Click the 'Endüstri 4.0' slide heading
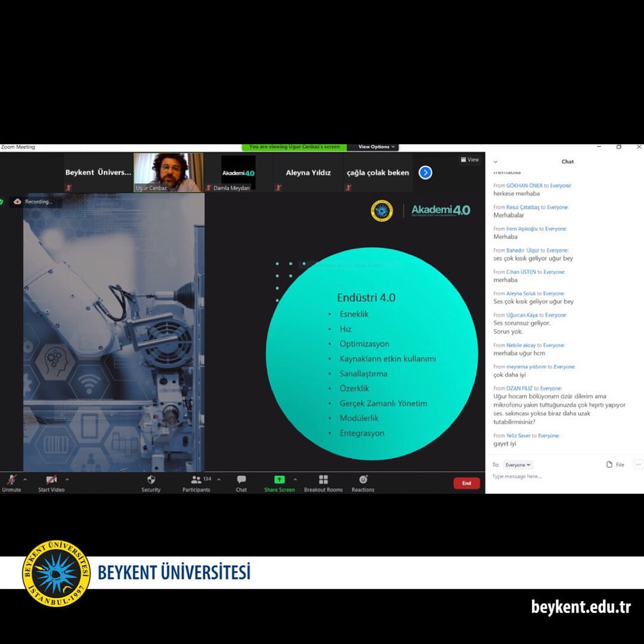 tap(366, 298)
